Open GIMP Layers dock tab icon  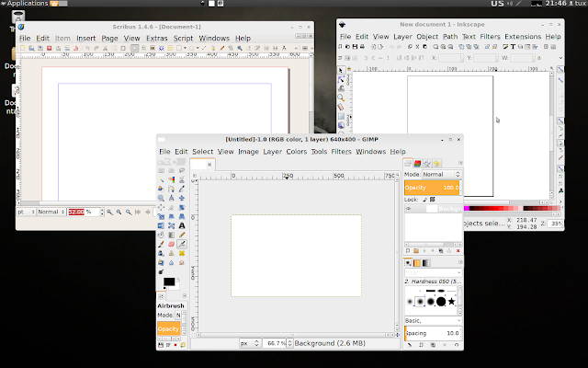(x=408, y=163)
